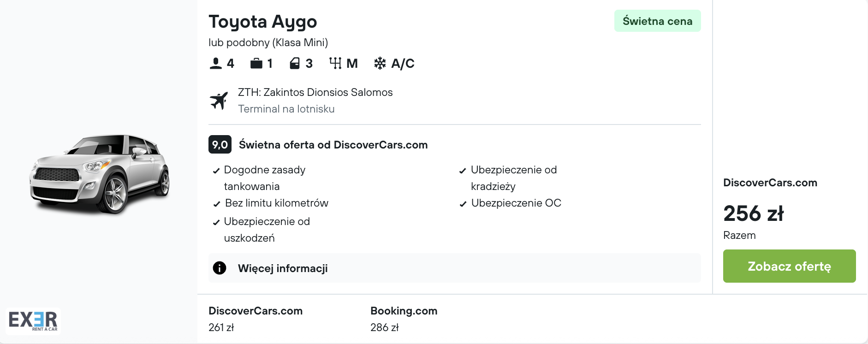
Task: Click checkmark beside Bez limitu kilometrów
Action: (216, 204)
